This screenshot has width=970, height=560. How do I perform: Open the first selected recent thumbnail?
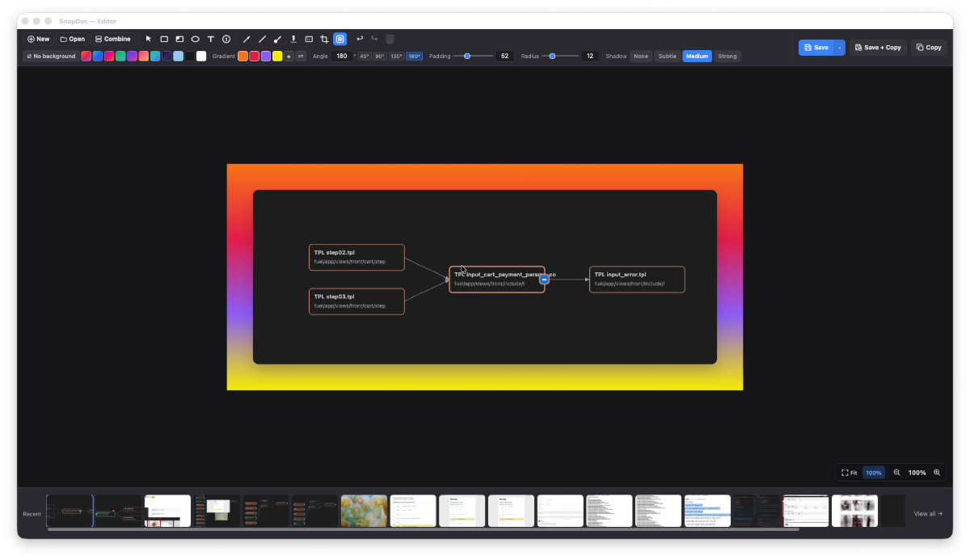[x=70, y=512]
